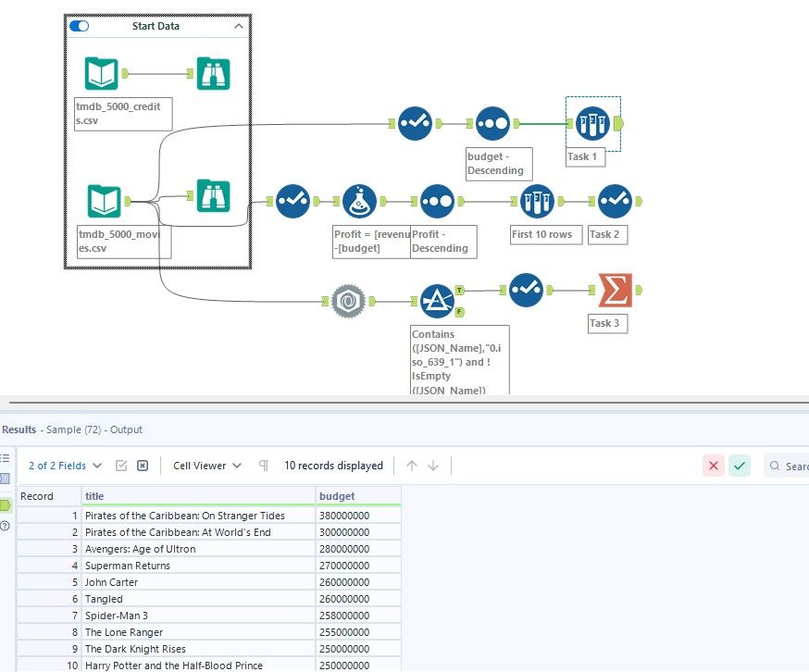Select the JSON Parse tool
The image size is (809, 672).
pyautogui.click(x=348, y=301)
